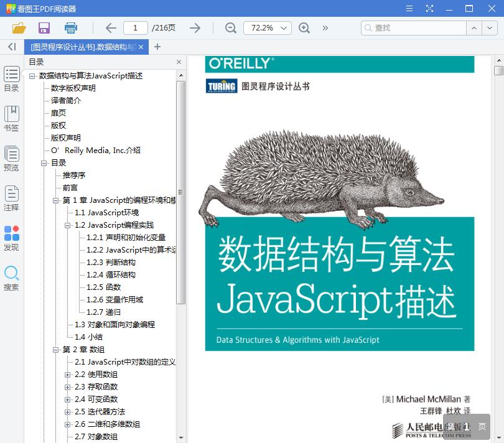504x443 pixels.
Task: Click the outline panel scroll-down arrow
Action: point(180,437)
